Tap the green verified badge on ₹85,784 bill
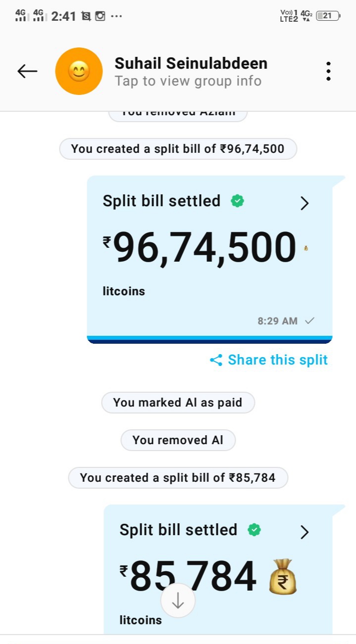Screen dimensions: 356x644 pyautogui.click(x=254, y=530)
